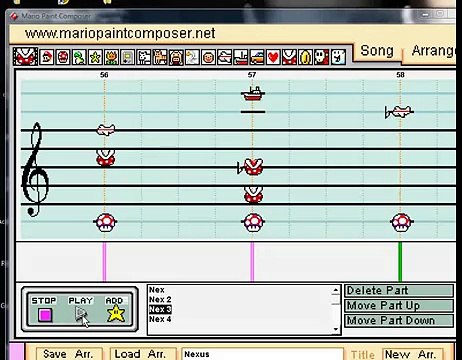Screen dimensions: 462x360
Task: Click the measure number 58 label
Action: (x=400, y=75)
